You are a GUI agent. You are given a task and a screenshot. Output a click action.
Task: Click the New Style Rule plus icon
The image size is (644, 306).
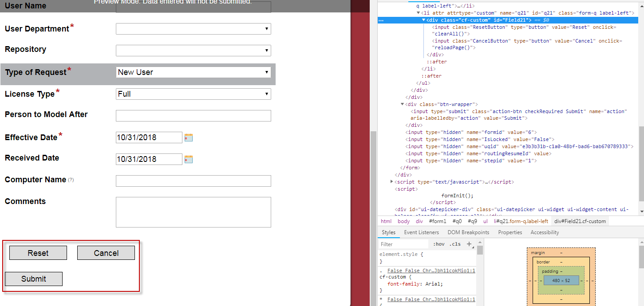click(x=469, y=244)
